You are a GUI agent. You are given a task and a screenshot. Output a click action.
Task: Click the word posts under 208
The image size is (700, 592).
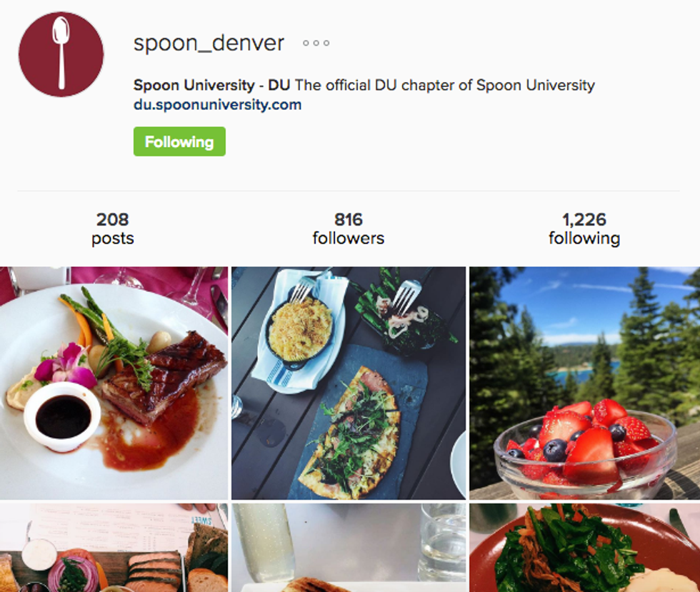coord(113,239)
